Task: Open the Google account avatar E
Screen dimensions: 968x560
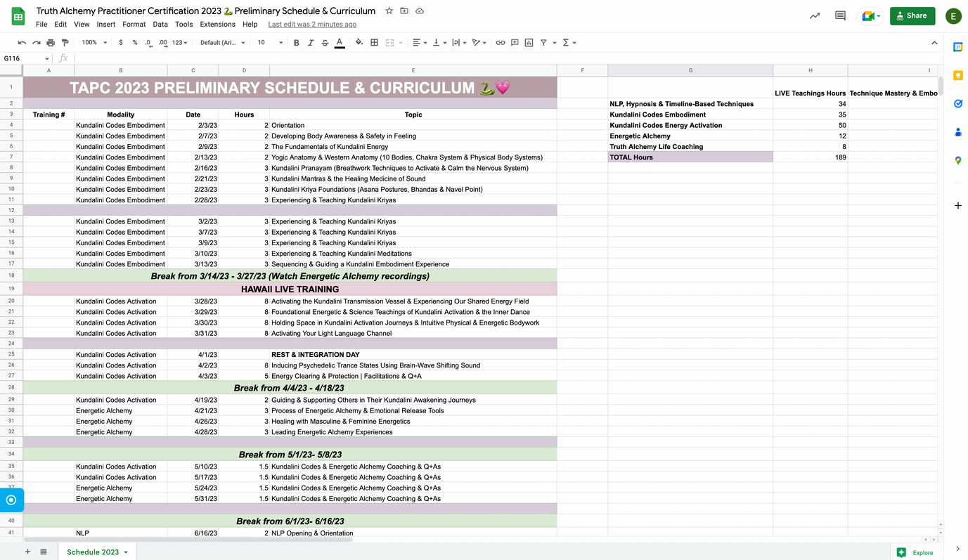Action: coord(953,16)
